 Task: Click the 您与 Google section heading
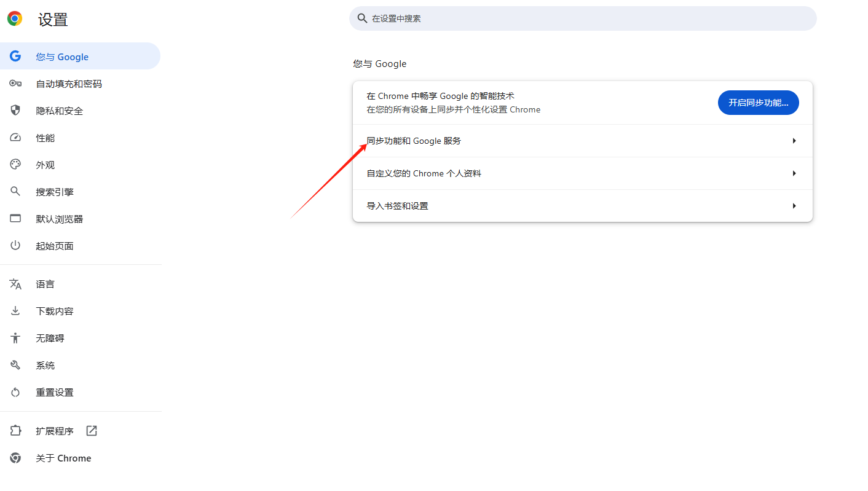click(x=380, y=64)
